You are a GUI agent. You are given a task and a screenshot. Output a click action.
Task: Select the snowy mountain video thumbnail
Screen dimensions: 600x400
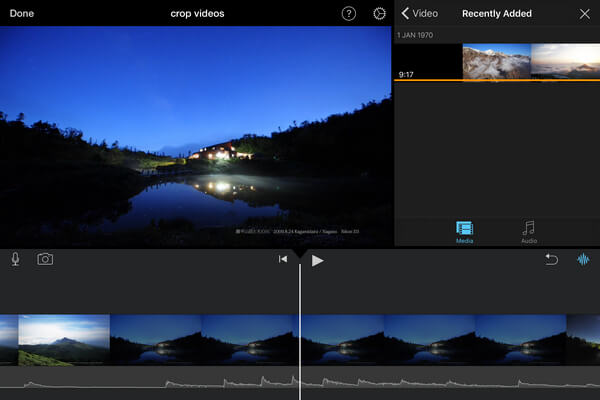pos(496,62)
